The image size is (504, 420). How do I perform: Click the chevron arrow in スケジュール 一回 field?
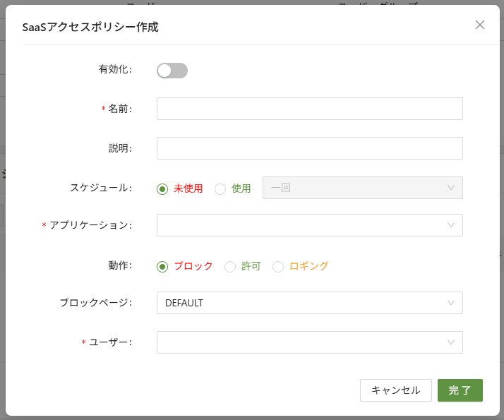451,188
